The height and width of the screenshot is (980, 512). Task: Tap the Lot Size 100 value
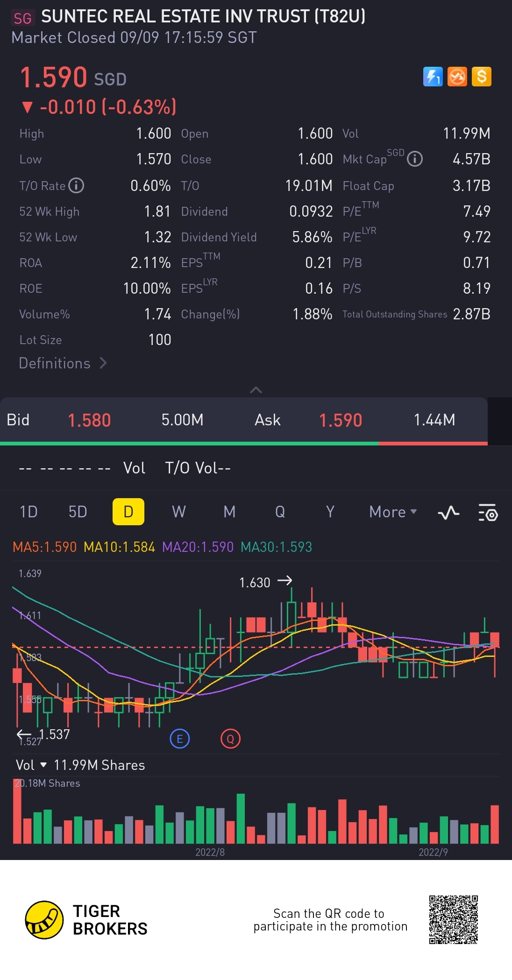(x=160, y=340)
